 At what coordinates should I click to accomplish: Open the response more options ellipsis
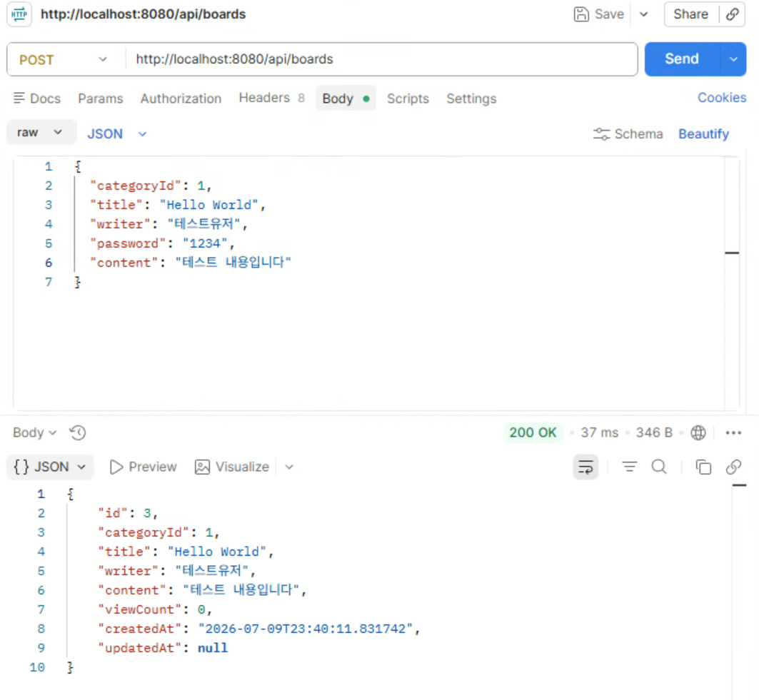733,432
